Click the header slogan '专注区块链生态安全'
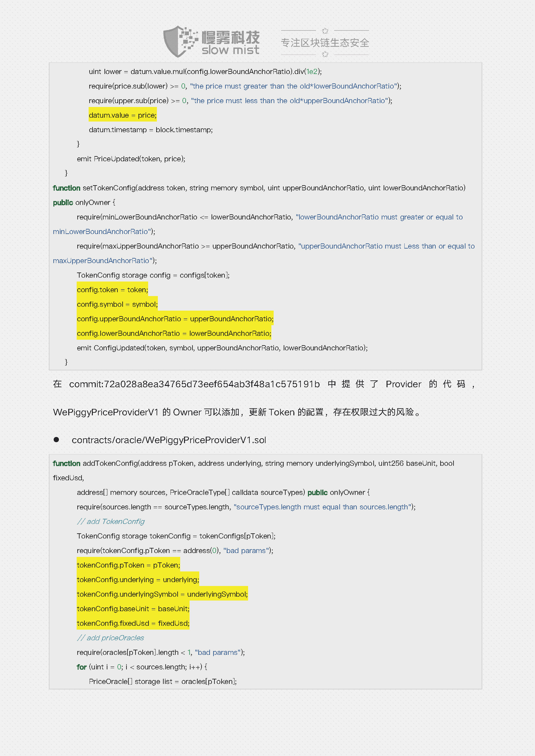The image size is (535, 756). pyautogui.click(x=325, y=43)
